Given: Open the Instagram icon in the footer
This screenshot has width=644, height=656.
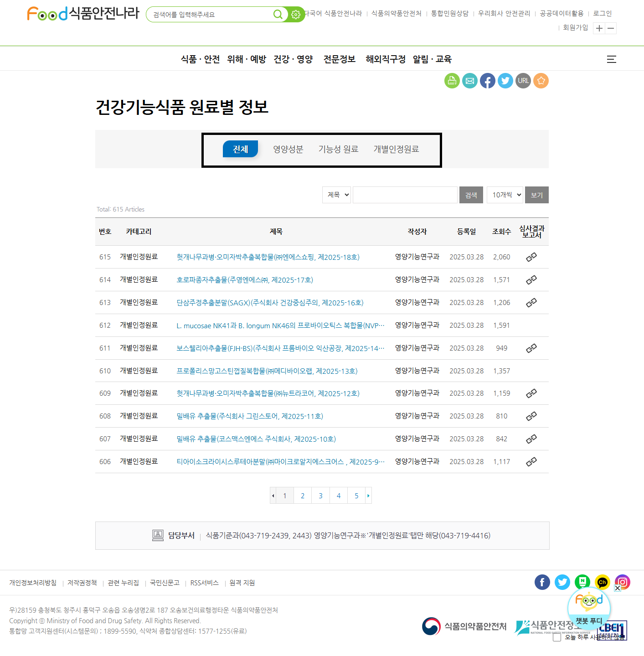Looking at the screenshot, I should (622, 582).
